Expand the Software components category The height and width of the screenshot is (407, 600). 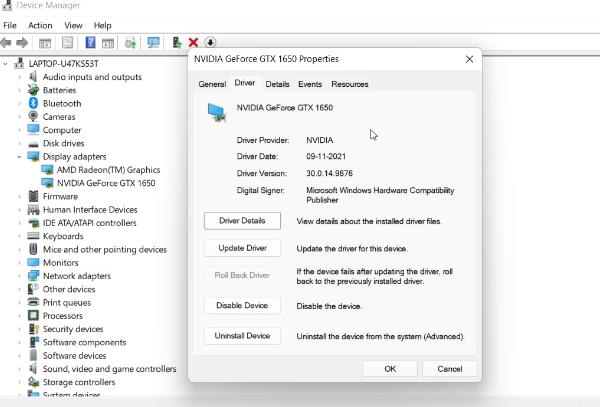(19, 342)
